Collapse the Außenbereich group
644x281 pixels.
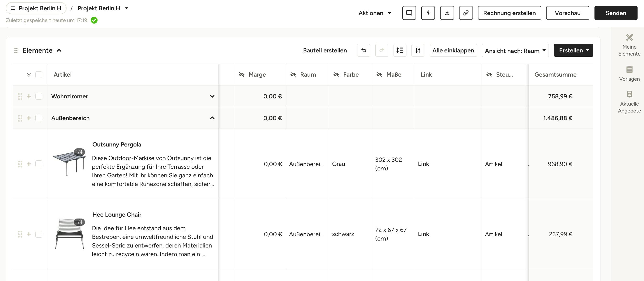(x=212, y=118)
